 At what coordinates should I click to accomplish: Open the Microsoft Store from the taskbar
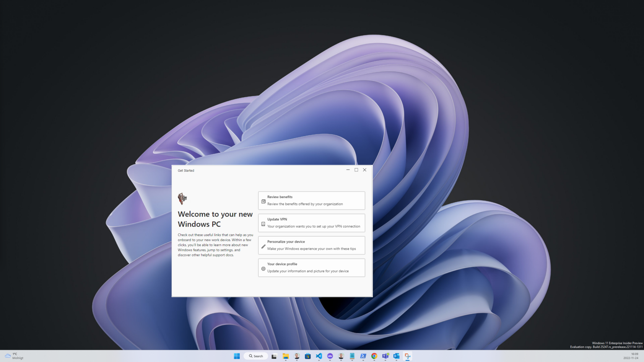pyautogui.click(x=308, y=356)
